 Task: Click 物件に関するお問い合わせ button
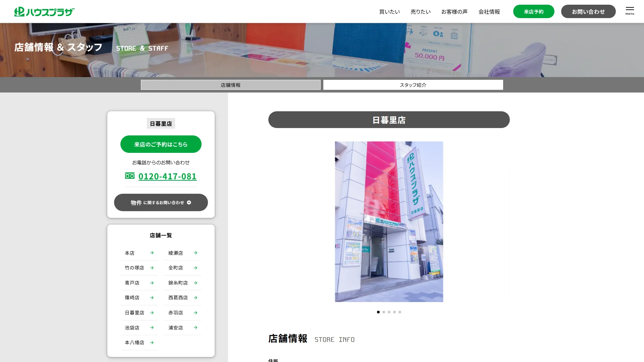[161, 202]
